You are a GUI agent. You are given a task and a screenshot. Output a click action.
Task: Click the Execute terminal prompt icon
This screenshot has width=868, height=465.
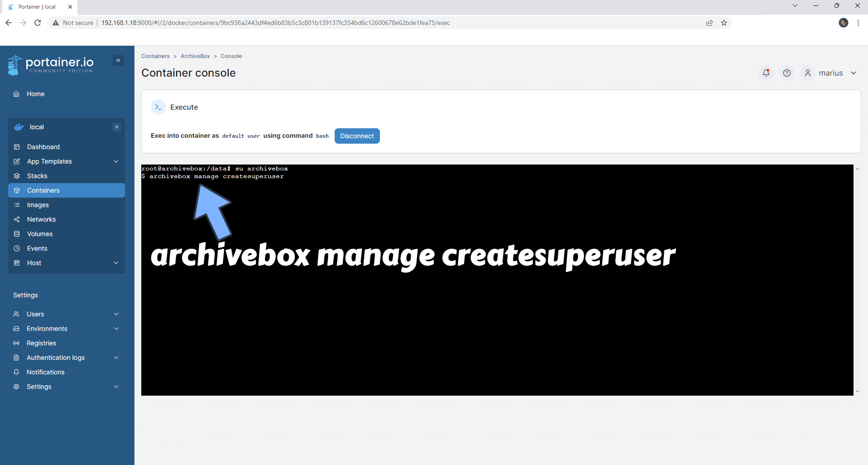click(x=158, y=107)
